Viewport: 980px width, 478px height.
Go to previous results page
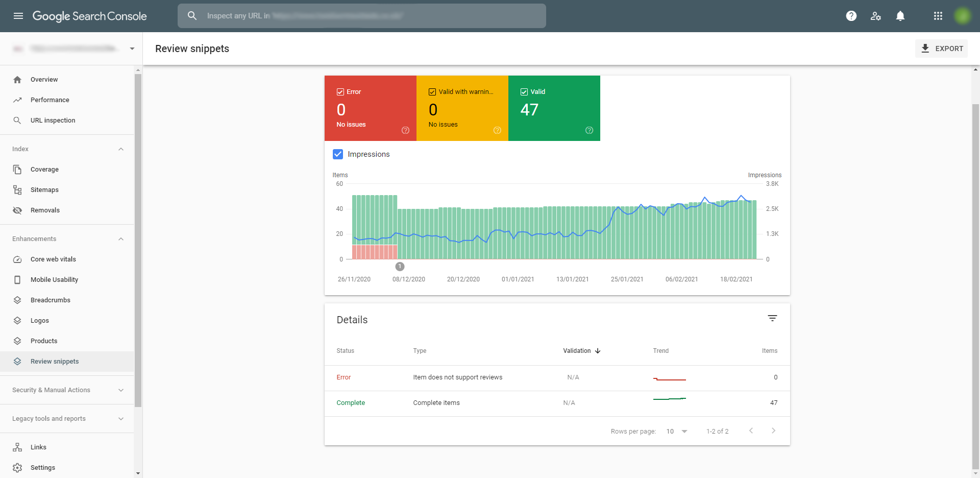tap(751, 431)
